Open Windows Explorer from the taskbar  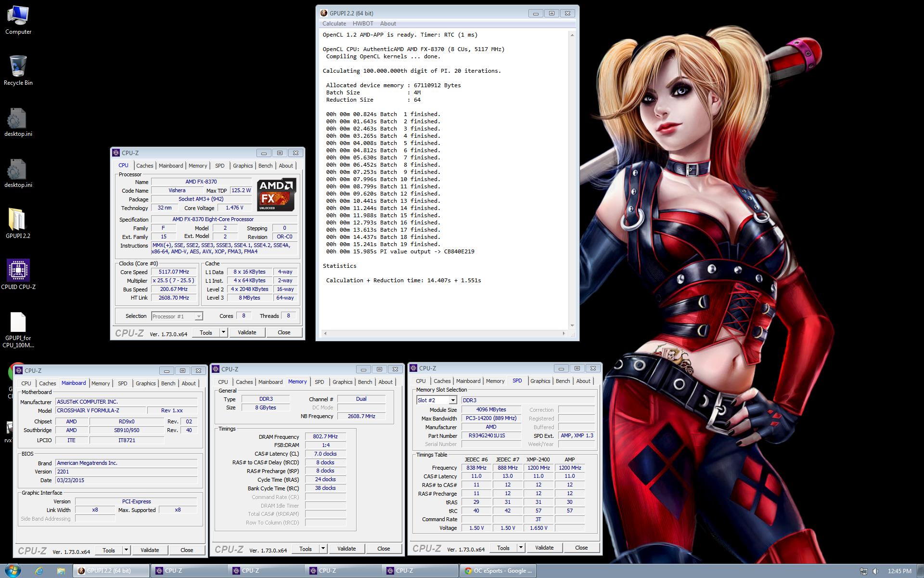61,571
